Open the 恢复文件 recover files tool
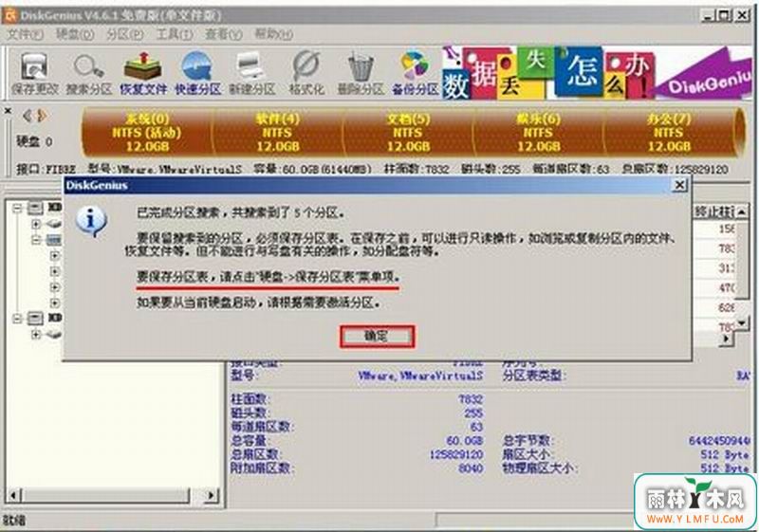The height and width of the screenshot is (532, 759). tap(143, 73)
